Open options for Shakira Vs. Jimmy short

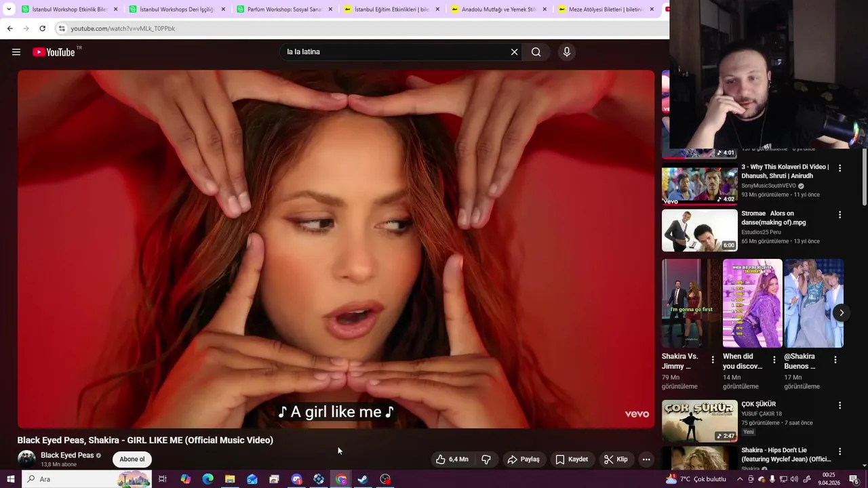tap(713, 360)
